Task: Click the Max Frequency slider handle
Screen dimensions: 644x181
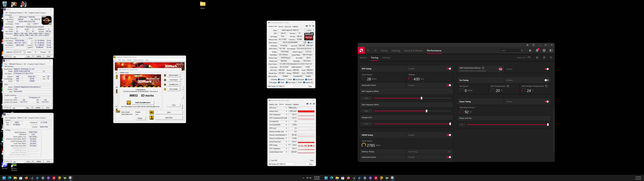Action: point(427,111)
